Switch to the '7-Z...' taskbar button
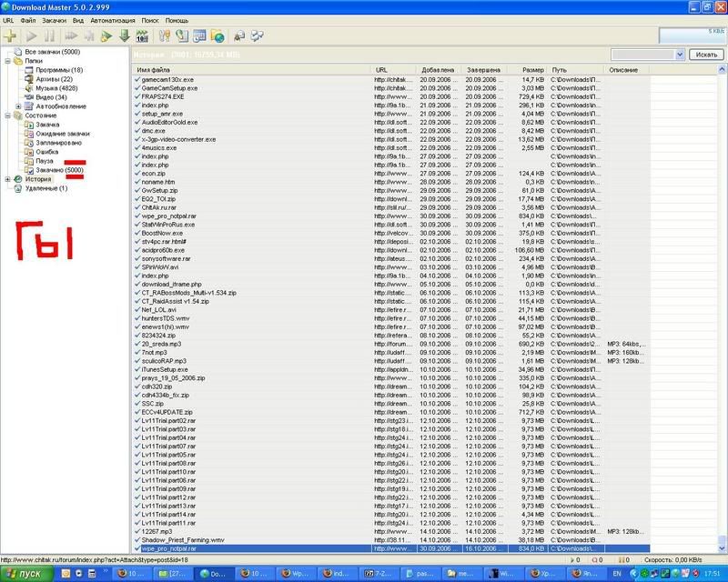 (380, 574)
